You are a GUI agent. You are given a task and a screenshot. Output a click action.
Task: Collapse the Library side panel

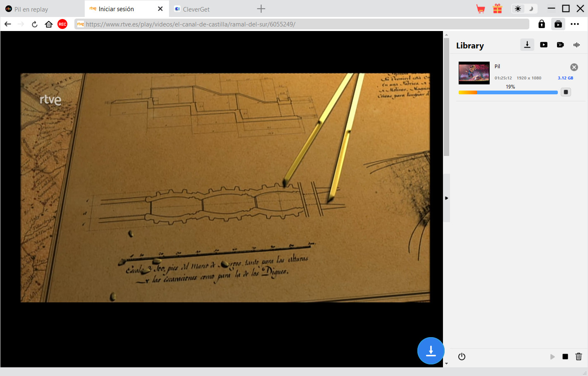pyautogui.click(x=447, y=198)
